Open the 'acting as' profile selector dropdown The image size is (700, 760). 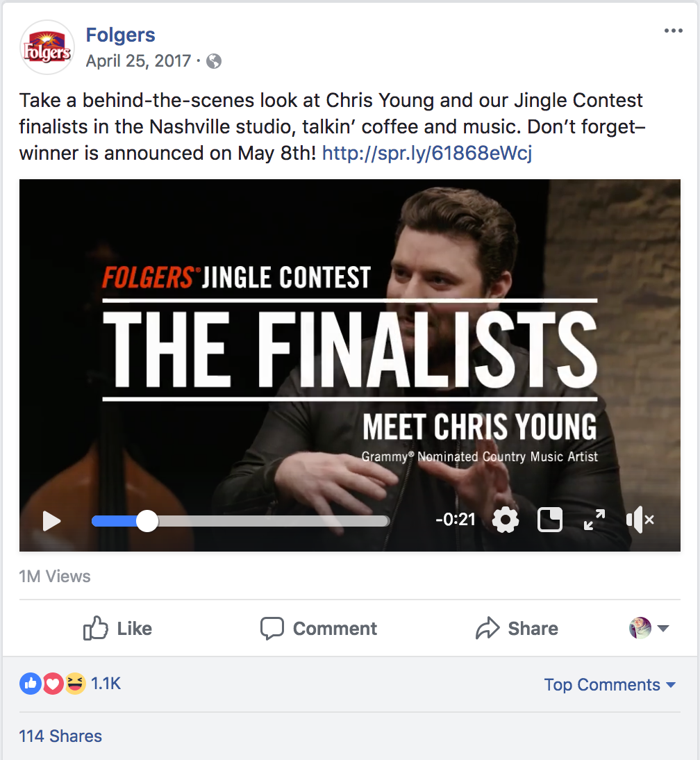click(649, 628)
